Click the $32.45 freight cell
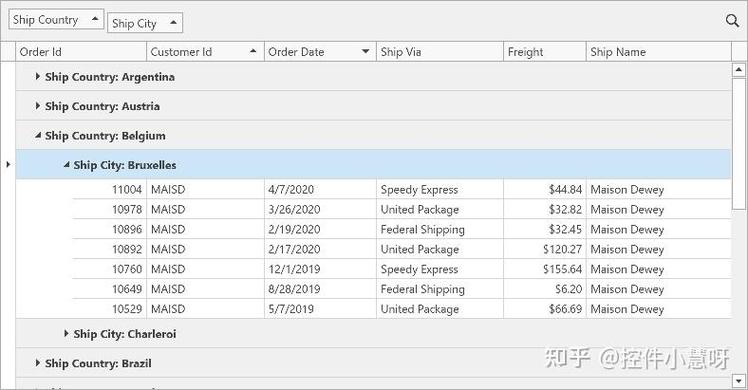This screenshot has width=748, height=390. (x=545, y=229)
